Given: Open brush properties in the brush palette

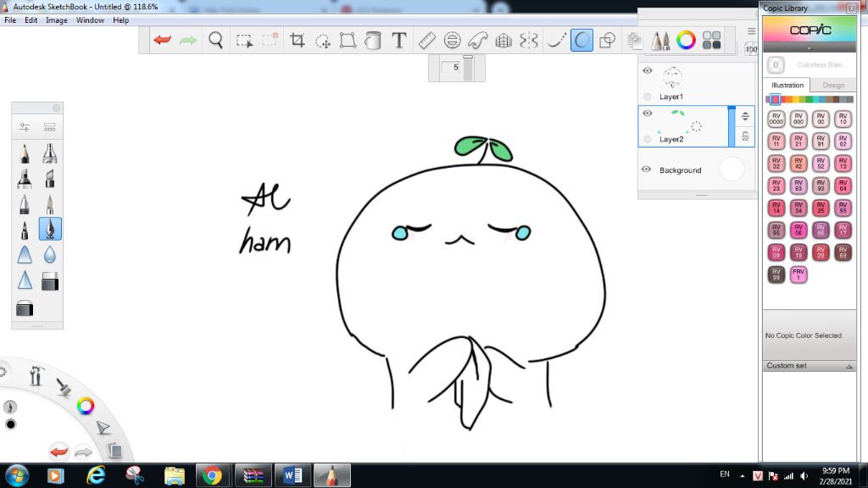Looking at the screenshot, I should coord(25,127).
